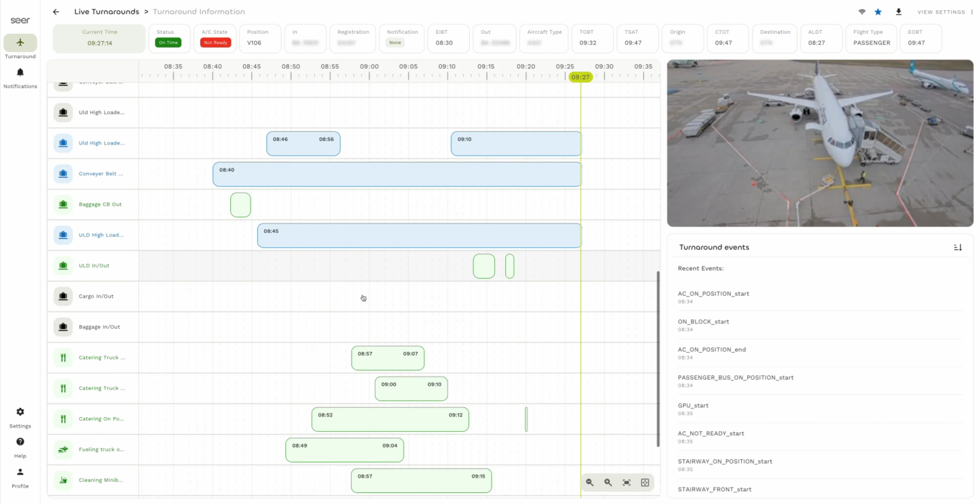Zoom in the timeline view
Screen dimensions: 980x504
608,482
